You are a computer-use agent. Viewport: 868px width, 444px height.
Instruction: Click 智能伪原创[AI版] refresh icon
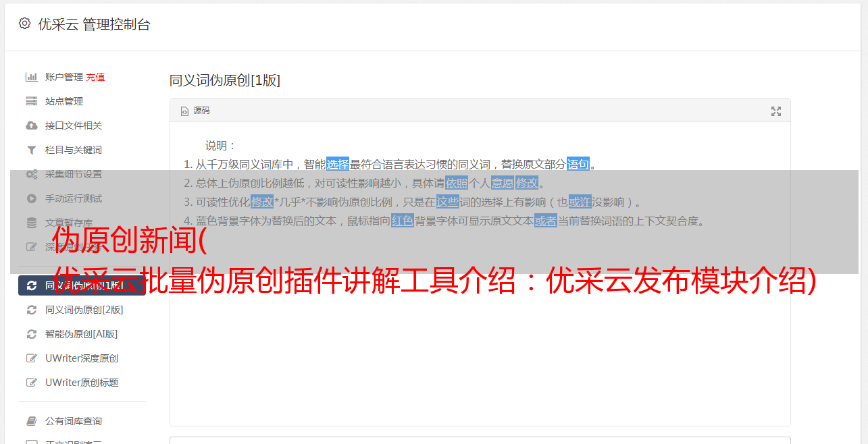pos(31,334)
